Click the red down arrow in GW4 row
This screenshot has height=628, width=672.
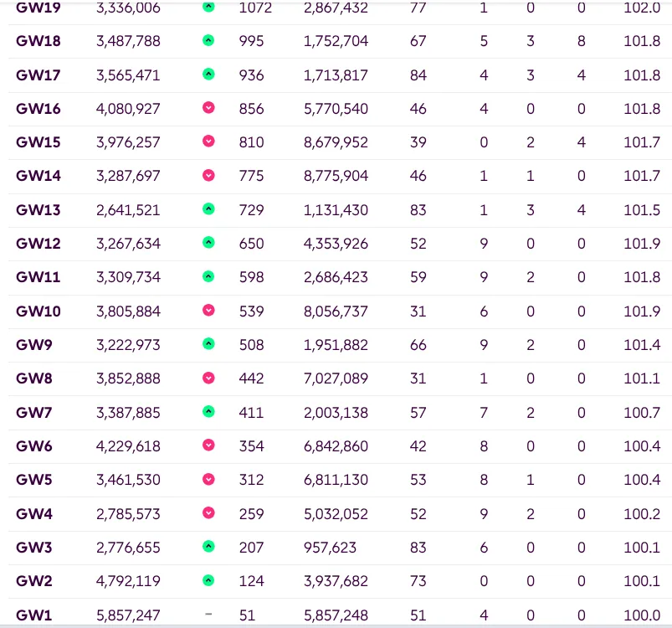[208, 513]
